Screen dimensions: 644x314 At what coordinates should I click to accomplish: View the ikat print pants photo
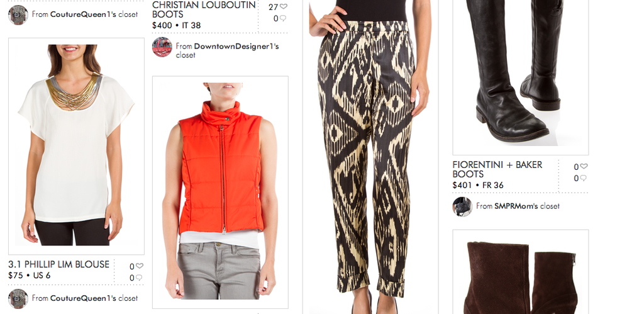pyautogui.click(x=370, y=157)
